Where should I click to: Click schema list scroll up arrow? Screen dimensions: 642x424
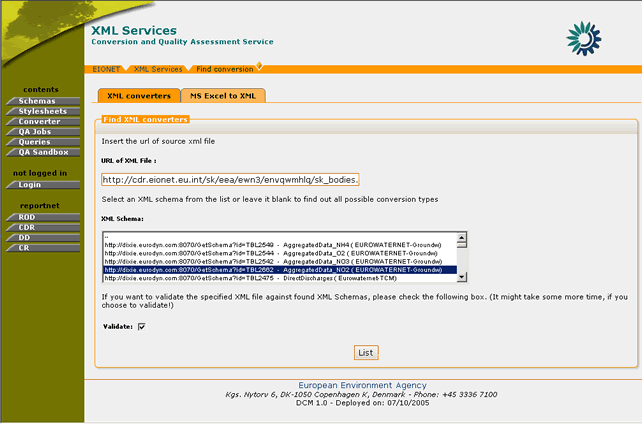pos(462,237)
